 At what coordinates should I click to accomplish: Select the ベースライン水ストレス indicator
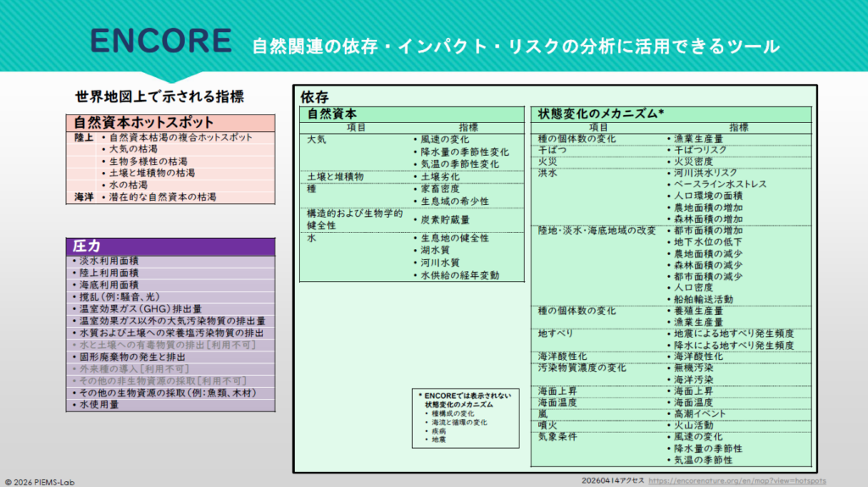[x=721, y=185]
